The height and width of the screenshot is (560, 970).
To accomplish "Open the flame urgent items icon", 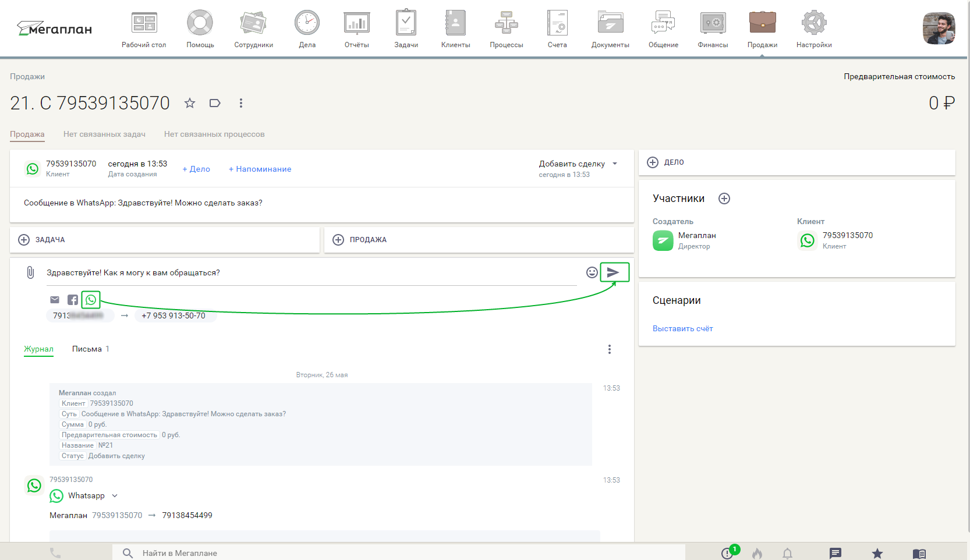I will (757, 553).
